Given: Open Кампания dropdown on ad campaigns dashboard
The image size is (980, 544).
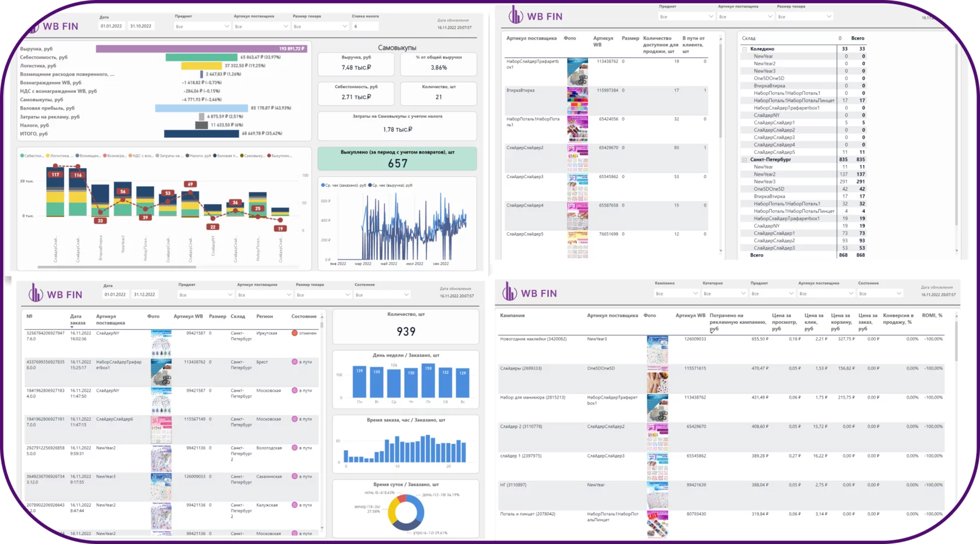Looking at the screenshot, I should (677, 293).
